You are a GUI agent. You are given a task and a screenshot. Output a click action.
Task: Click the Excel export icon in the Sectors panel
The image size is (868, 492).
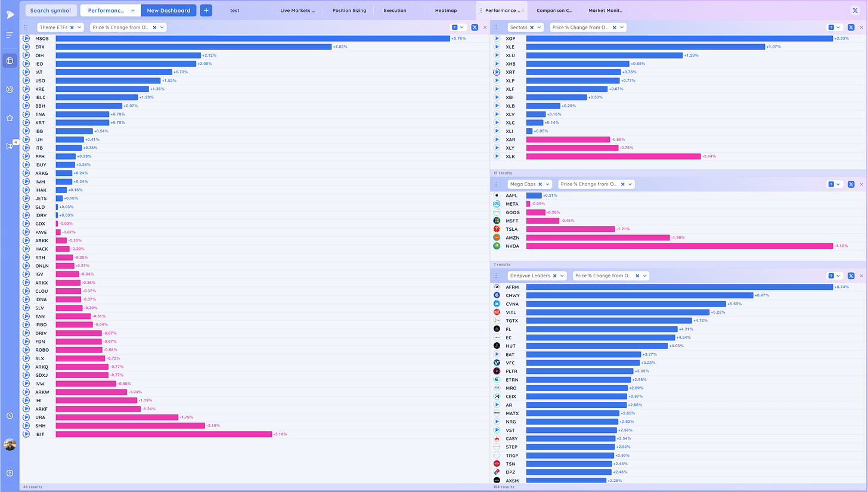point(851,27)
